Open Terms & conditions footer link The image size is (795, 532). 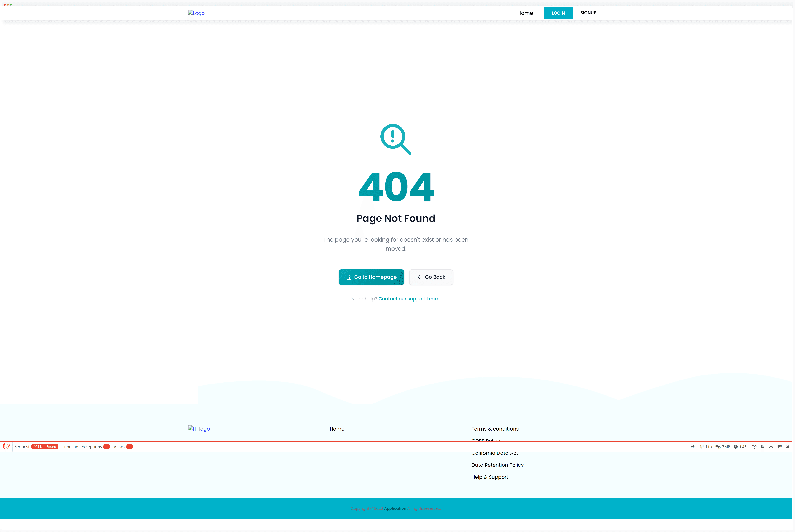tap(495, 429)
